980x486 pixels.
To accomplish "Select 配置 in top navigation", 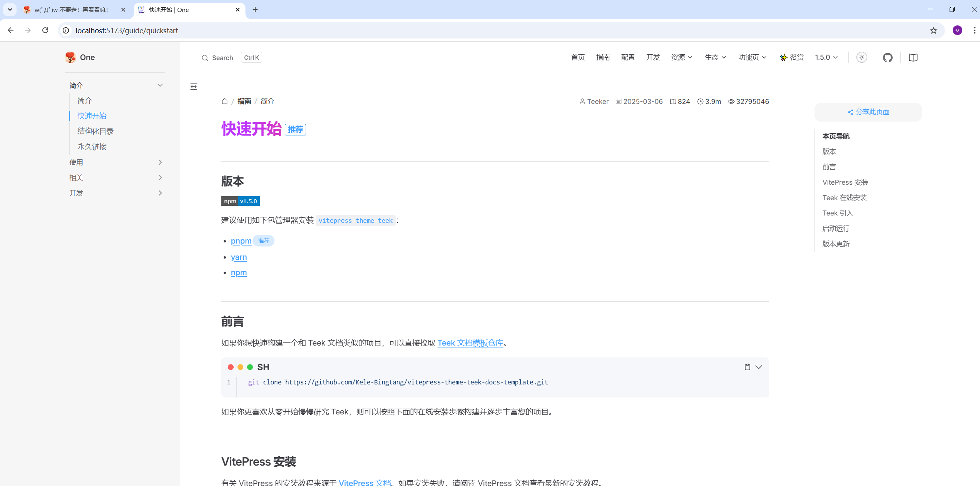I will coord(628,57).
